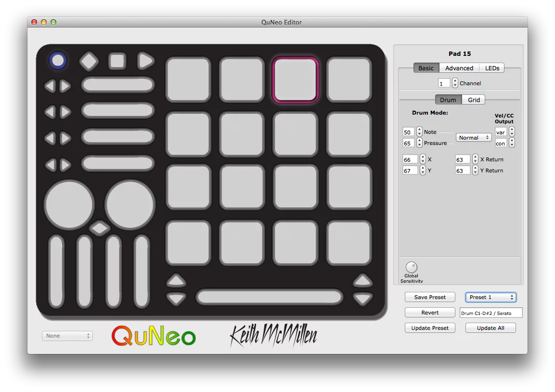This screenshot has height=392, width=555.
Task: Select the large left rotary pad
Action: click(x=69, y=205)
